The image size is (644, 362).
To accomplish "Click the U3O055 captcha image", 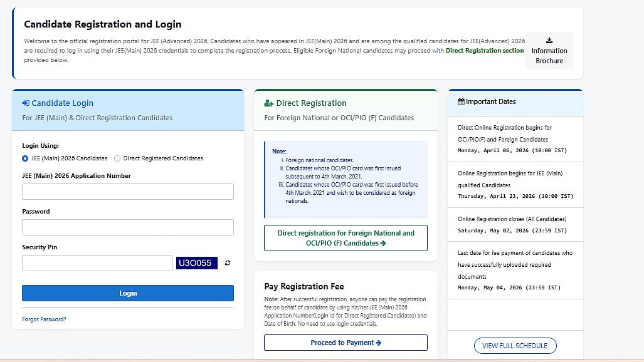I will (x=197, y=263).
